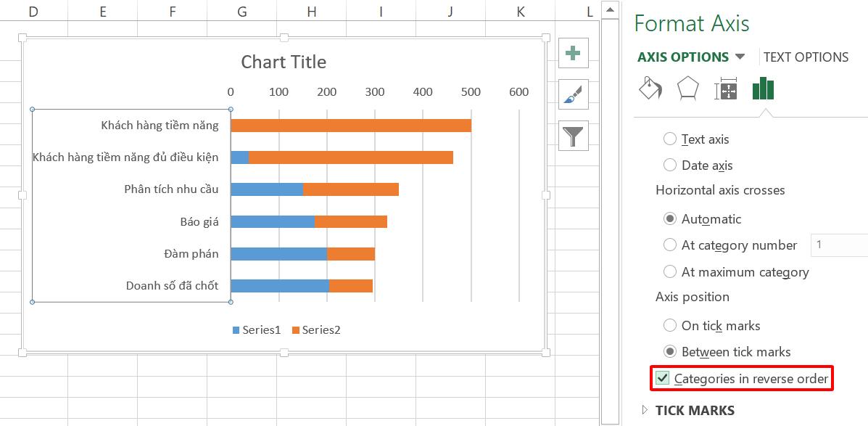Open the Chart Filters funnel icon

tap(572, 135)
